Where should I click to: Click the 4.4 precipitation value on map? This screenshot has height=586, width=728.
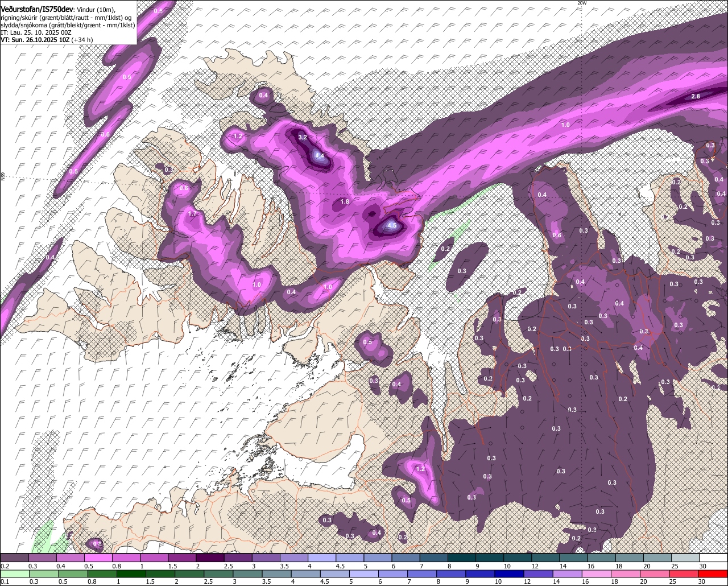coord(320,156)
